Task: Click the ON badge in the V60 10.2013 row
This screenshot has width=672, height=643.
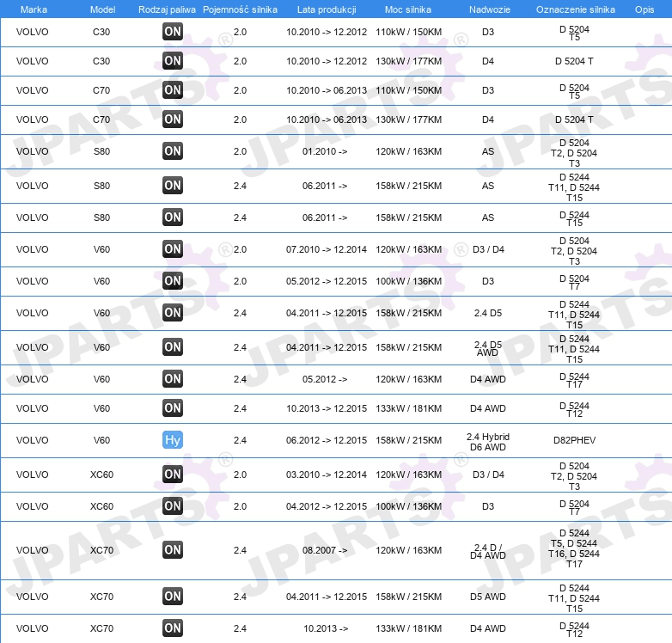Action: pyautogui.click(x=173, y=407)
